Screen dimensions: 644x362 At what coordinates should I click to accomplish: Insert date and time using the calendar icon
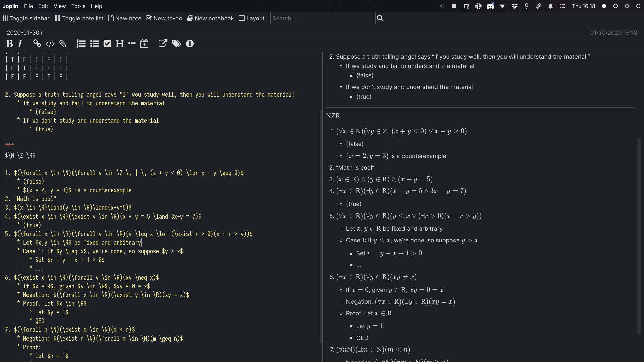click(144, 44)
